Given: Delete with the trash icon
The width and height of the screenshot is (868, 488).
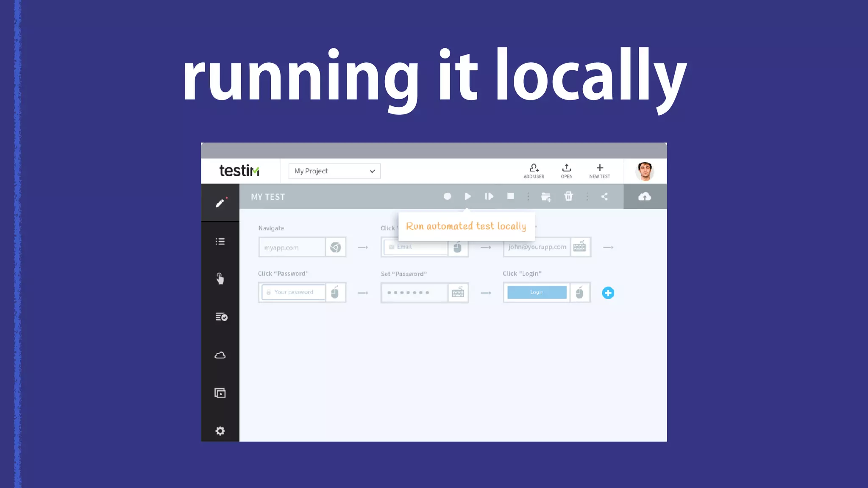Looking at the screenshot, I should pos(569,196).
